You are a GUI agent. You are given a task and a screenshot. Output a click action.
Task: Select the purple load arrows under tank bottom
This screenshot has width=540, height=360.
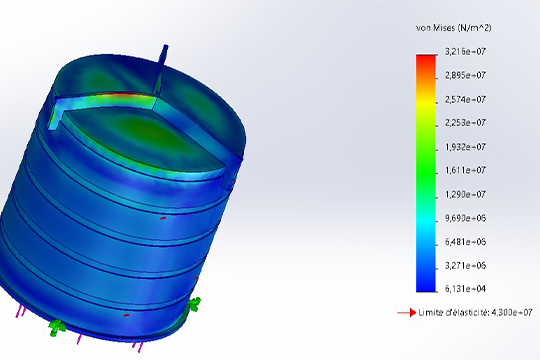click(x=138, y=347)
